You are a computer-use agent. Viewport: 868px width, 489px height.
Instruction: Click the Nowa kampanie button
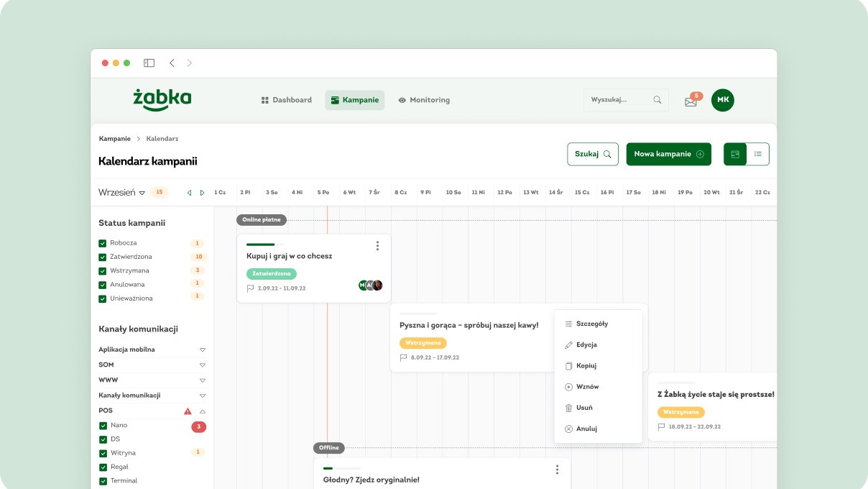669,154
